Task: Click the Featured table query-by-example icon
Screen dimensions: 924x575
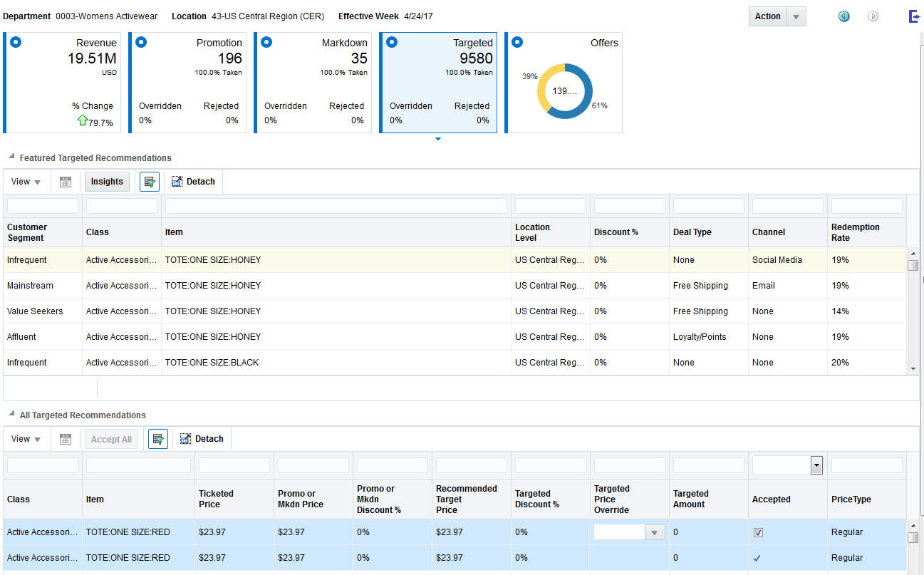Action: tap(150, 182)
